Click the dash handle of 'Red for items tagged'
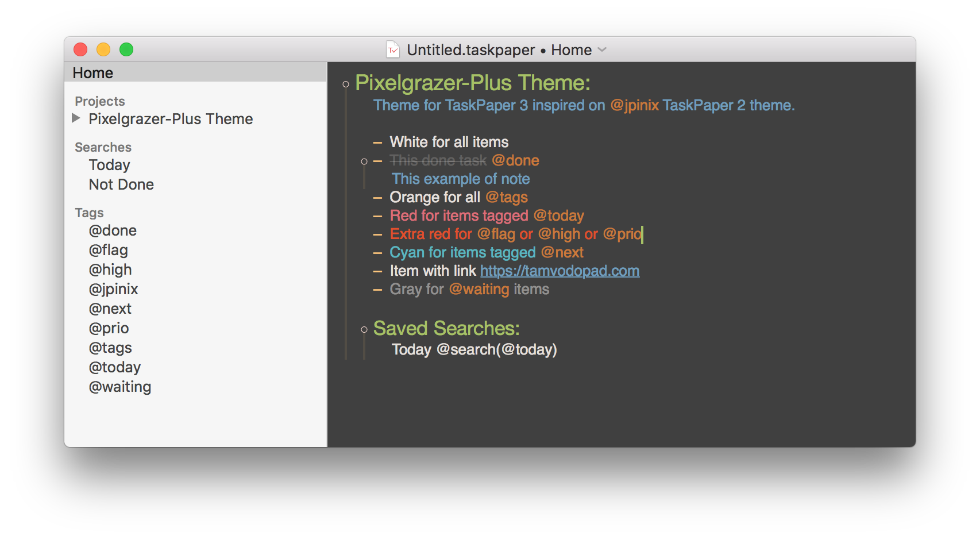 coord(377,216)
